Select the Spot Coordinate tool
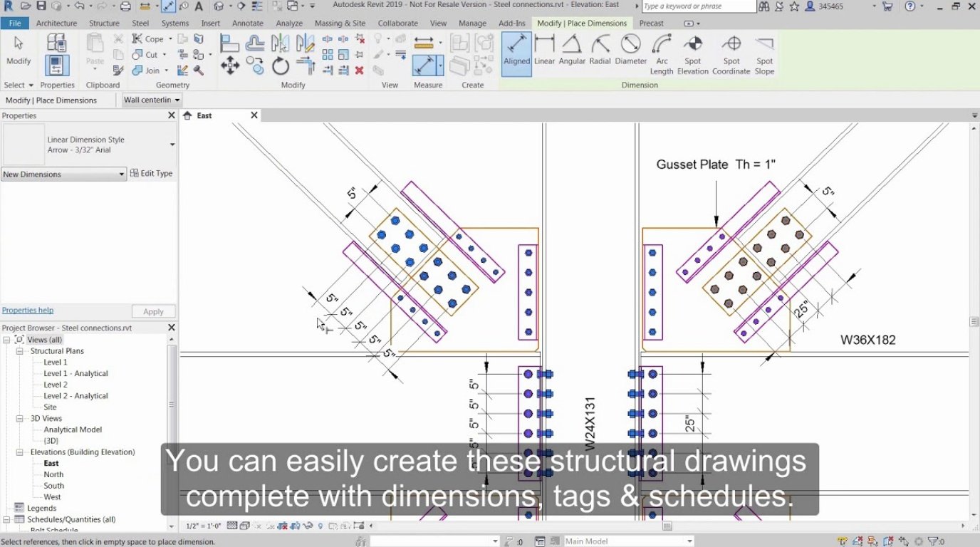Viewport: 980px width, 547px height. click(731, 55)
